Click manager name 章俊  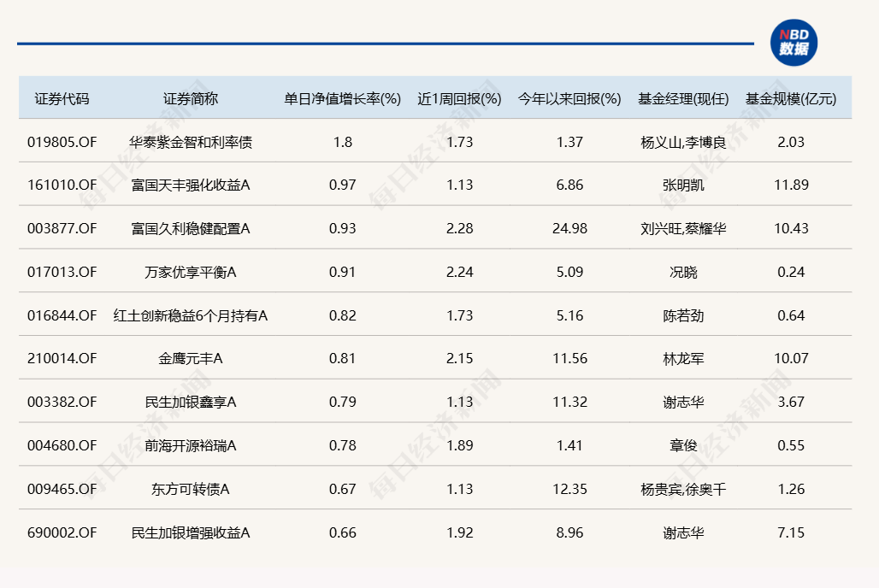click(x=683, y=445)
